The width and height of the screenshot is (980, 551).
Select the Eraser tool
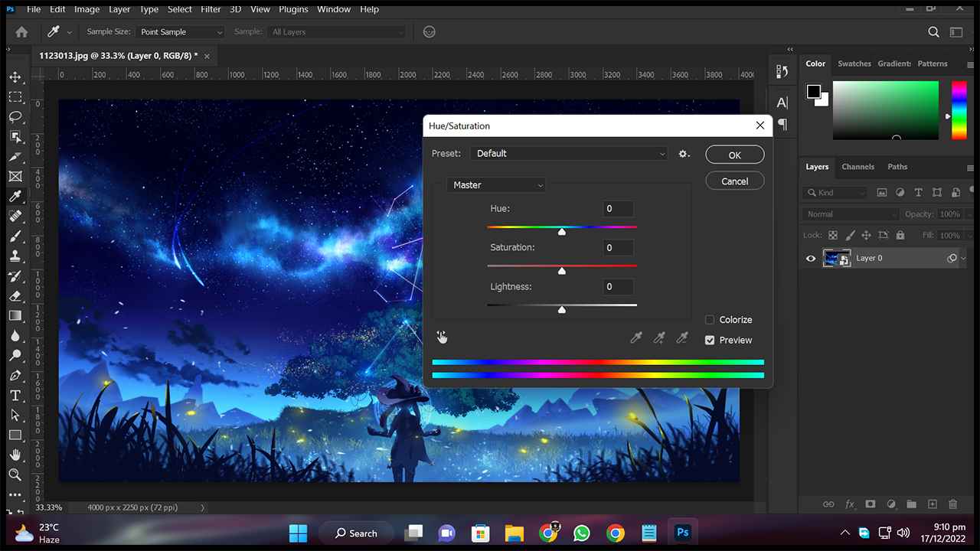tap(15, 296)
